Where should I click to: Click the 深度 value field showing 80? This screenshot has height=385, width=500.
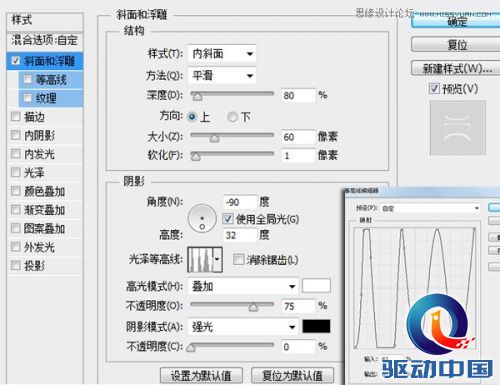(x=298, y=96)
